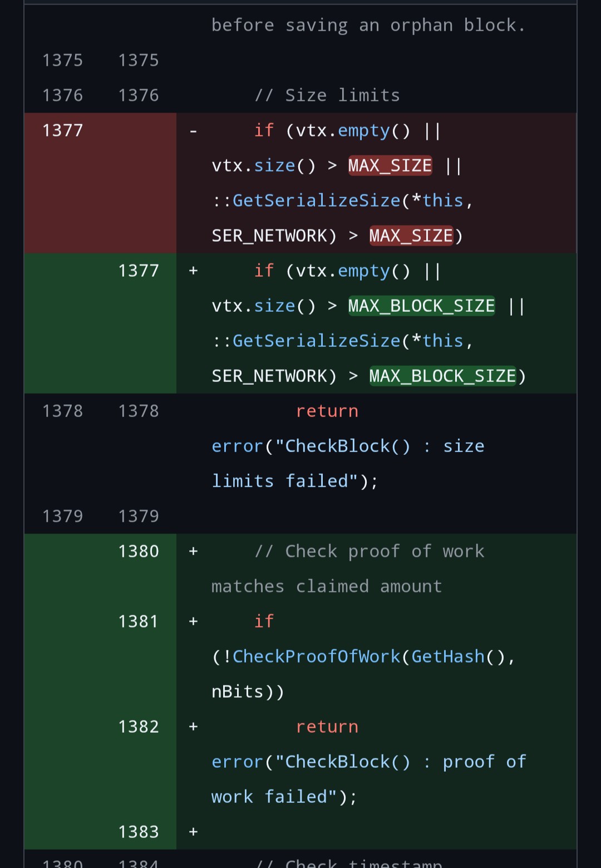The image size is (601, 868).
Task: Tap added line number 1382
Action: 139,727
